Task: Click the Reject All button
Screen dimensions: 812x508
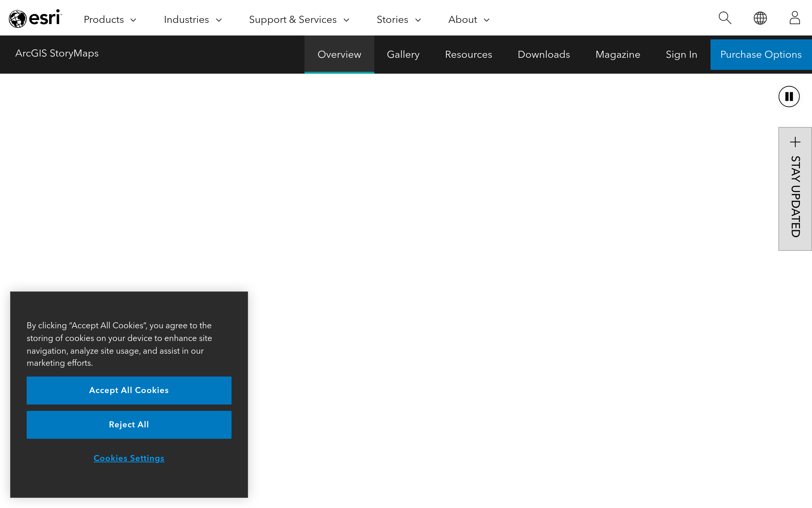Action: (x=129, y=425)
